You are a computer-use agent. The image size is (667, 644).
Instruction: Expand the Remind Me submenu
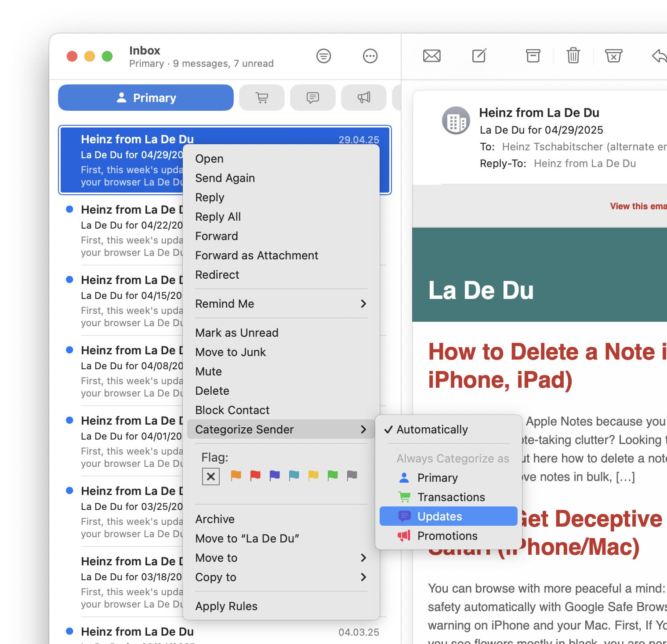click(x=281, y=304)
